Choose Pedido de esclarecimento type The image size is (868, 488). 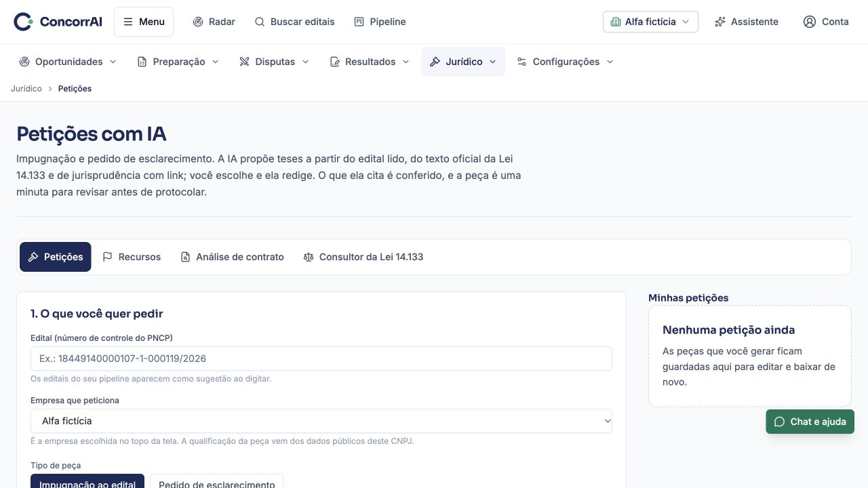coord(217,481)
